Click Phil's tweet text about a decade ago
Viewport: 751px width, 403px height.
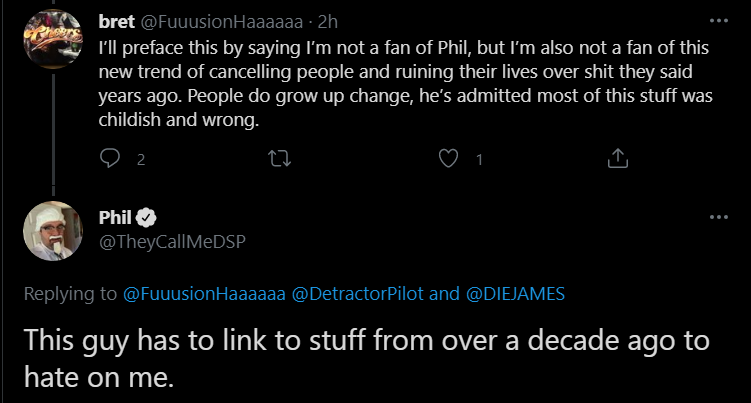(366, 358)
